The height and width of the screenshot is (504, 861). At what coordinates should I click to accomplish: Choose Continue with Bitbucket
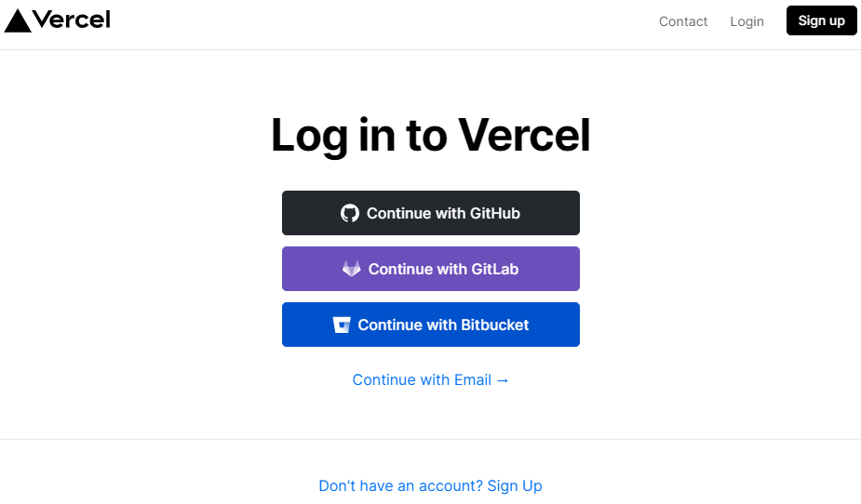pos(430,325)
